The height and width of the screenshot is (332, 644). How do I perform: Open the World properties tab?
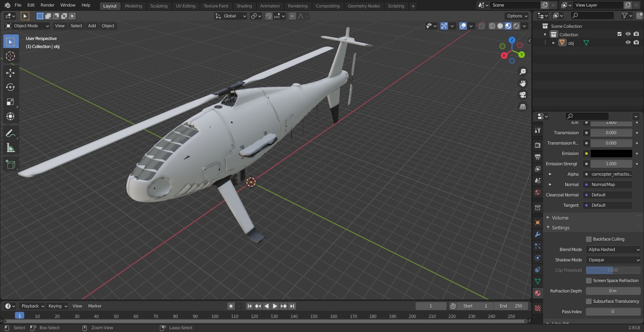[x=537, y=193]
